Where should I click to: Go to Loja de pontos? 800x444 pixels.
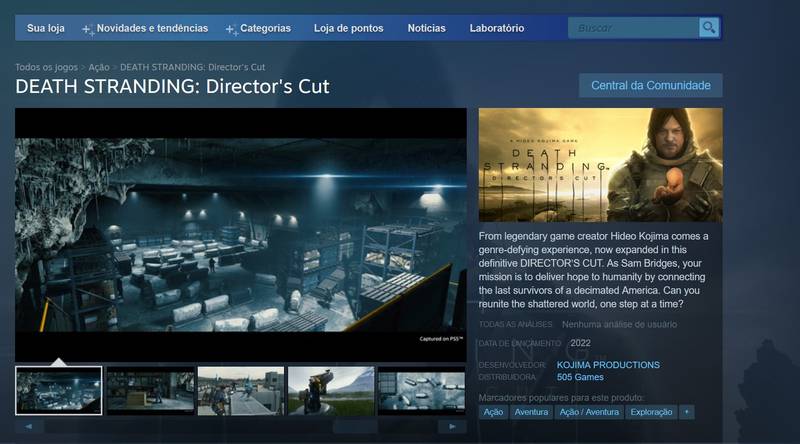[x=348, y=28]
